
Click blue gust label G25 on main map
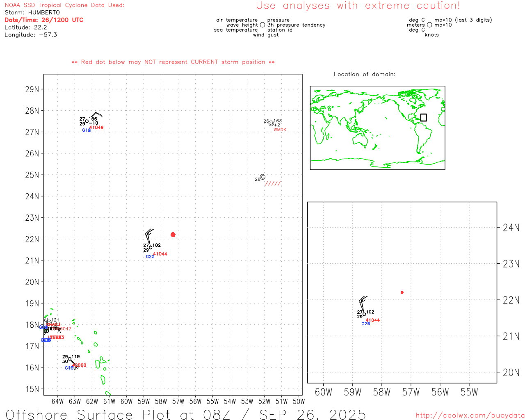point(150,257)
